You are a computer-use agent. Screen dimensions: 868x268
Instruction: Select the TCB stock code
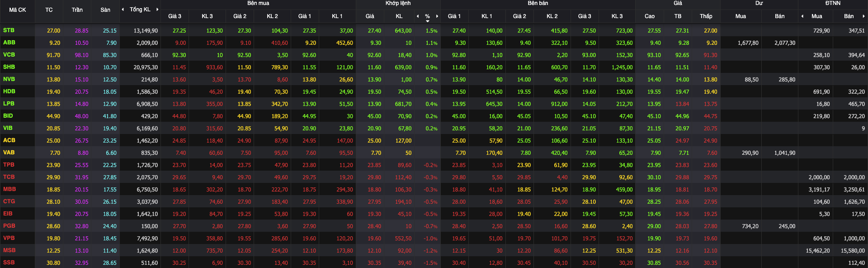point(9,177)
